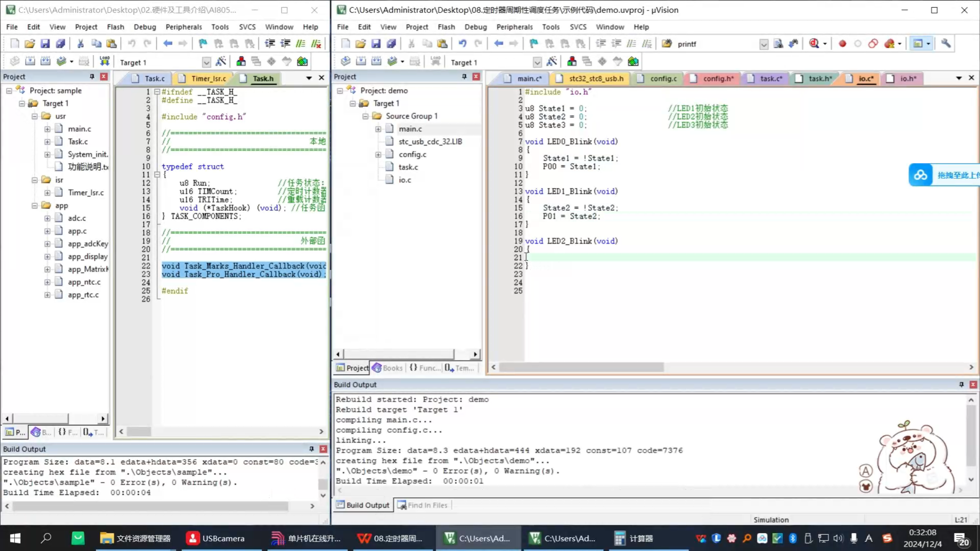Insert breakpoint red circle icon
The width and height of the screenshot is (980, 551).
tap(842, 44)
